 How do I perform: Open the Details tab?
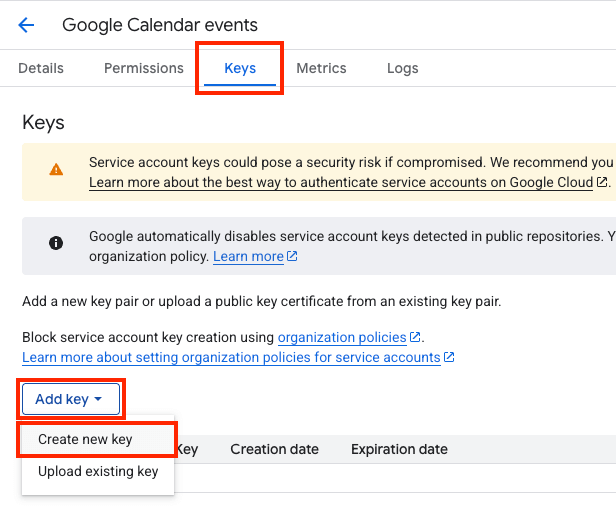pos(41,68)
